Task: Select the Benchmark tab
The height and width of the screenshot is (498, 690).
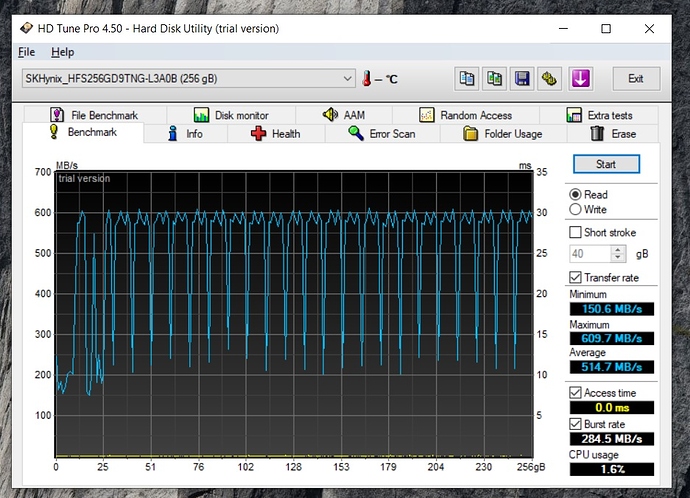Action: pyautogui.click(x=83, y=132)
